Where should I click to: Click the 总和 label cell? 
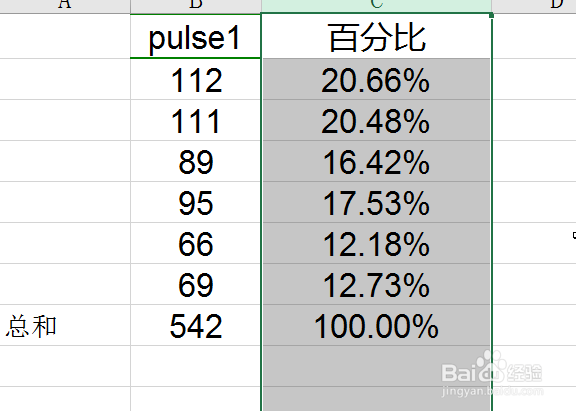click(65, 325)
